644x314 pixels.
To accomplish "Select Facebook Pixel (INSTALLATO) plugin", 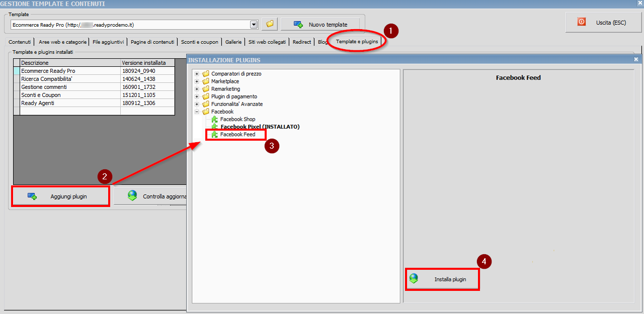I will point(260,127).
